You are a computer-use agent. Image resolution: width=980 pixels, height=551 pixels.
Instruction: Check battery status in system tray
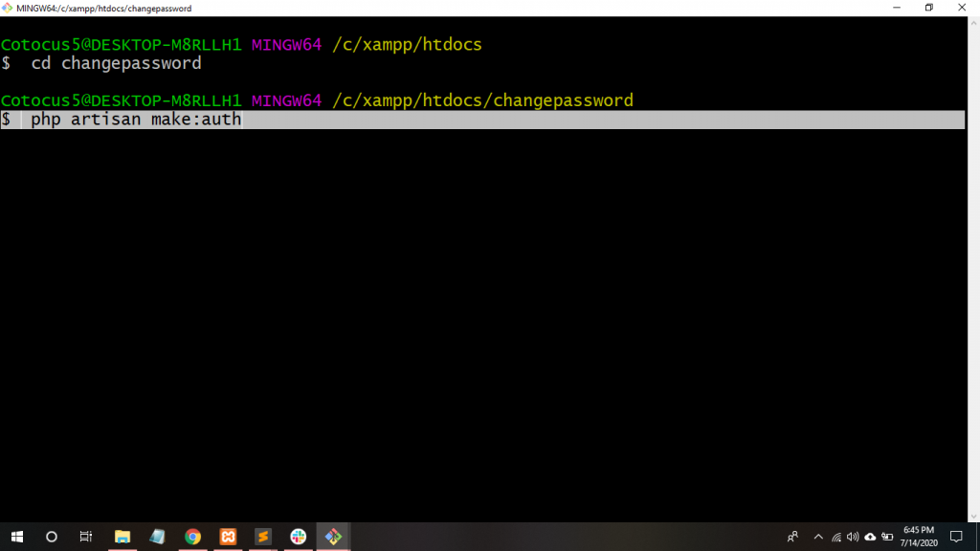(887, 537)
